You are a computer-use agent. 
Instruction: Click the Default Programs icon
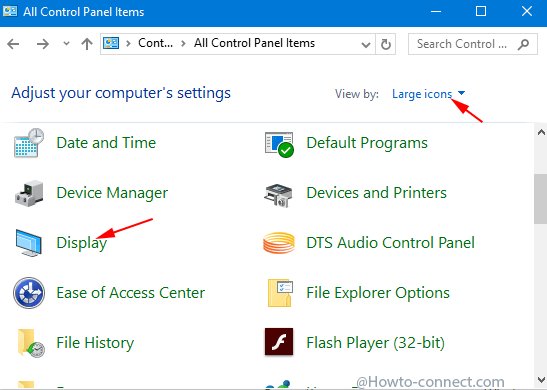pyautogui.click(x=279, y=144)
